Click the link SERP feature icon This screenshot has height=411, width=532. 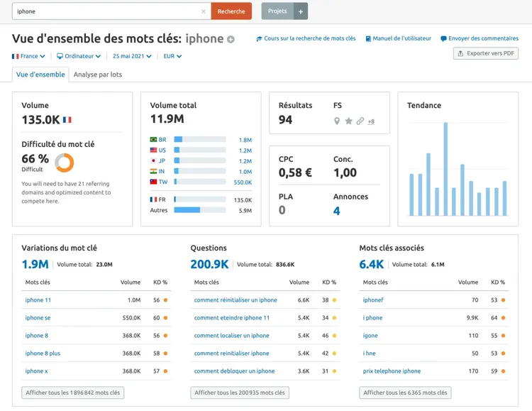coord(360,121)
